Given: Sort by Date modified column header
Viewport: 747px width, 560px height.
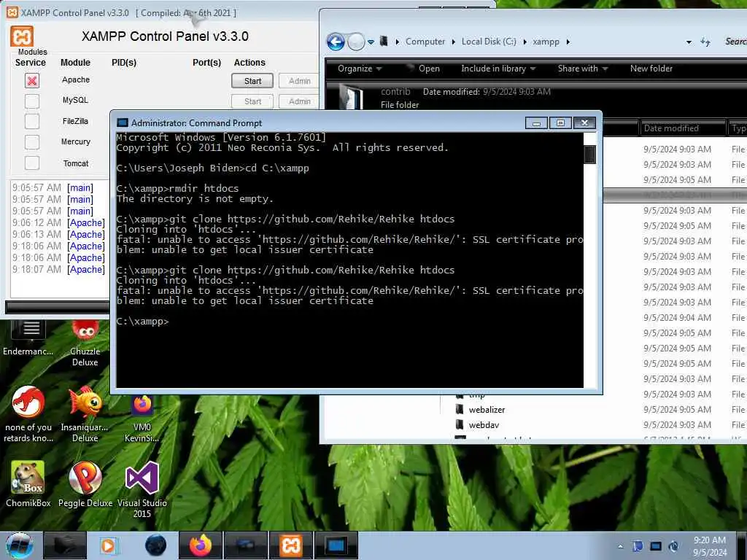Looking at the screenshot, I should [682, 128].
